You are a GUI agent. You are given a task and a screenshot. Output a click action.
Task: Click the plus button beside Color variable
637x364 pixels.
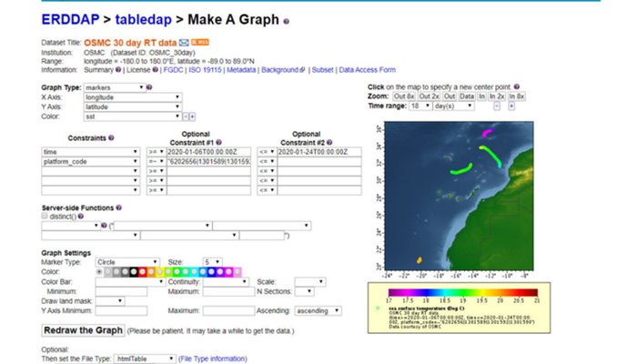(192, 116)
